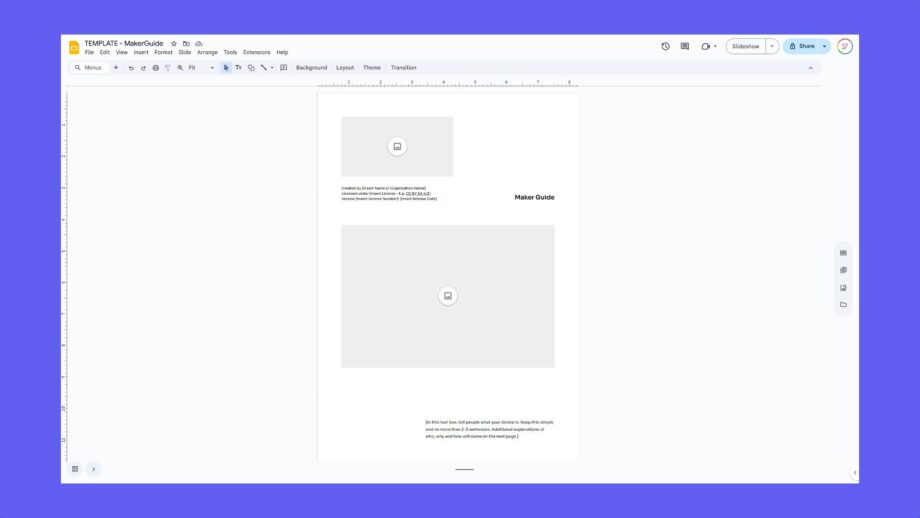Expand the line type dropdown arrow

(x=272, y=68)
